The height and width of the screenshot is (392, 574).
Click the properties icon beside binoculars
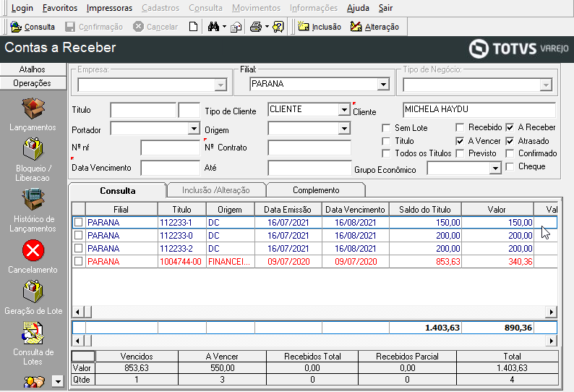tap(236, 27)
